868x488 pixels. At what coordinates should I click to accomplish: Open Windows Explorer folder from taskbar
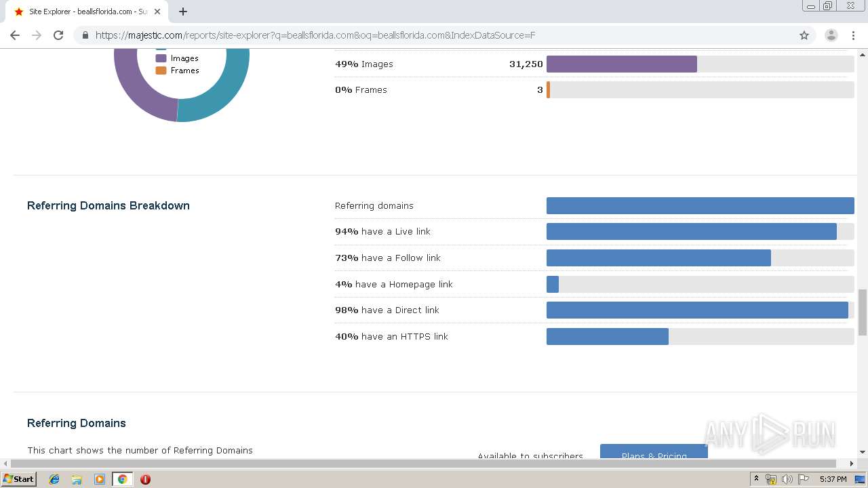[x=77, y=479]
